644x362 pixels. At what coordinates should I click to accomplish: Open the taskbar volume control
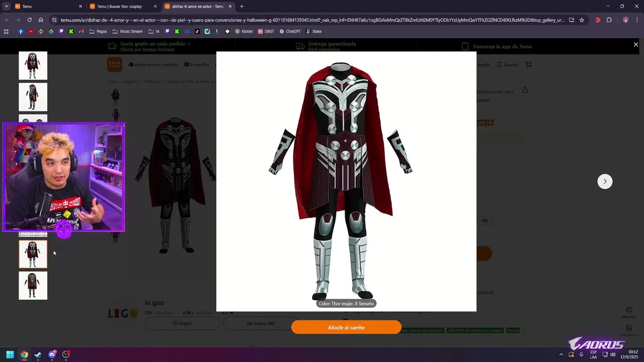pos(612,354)
